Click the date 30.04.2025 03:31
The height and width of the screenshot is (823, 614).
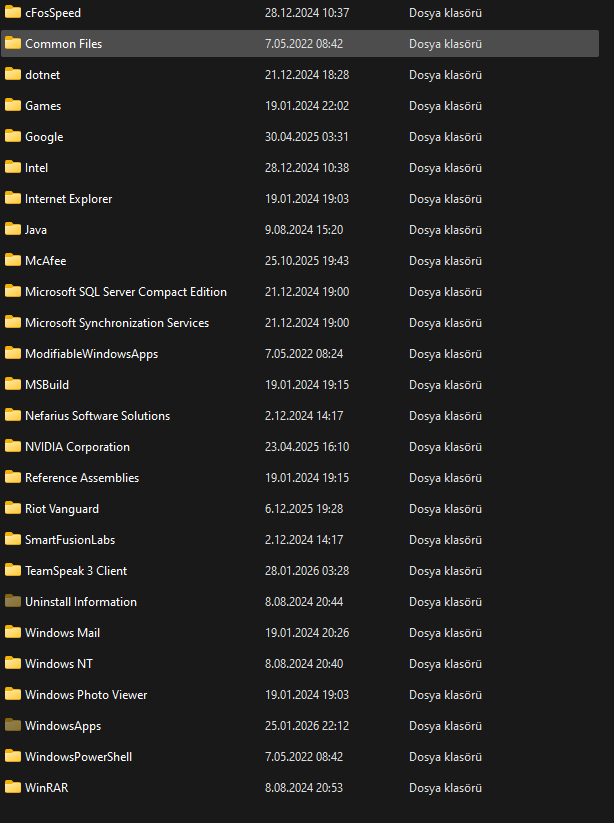(307, 136)
